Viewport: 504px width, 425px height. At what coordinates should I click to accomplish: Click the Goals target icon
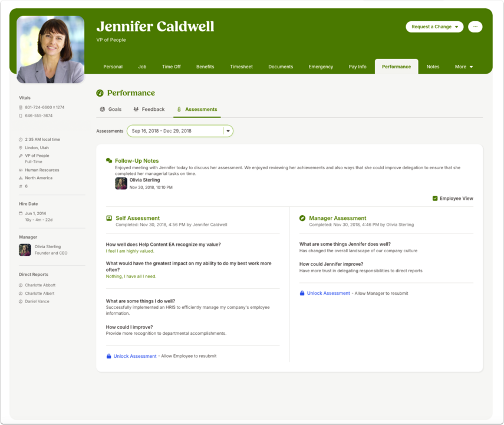[103, 109]
